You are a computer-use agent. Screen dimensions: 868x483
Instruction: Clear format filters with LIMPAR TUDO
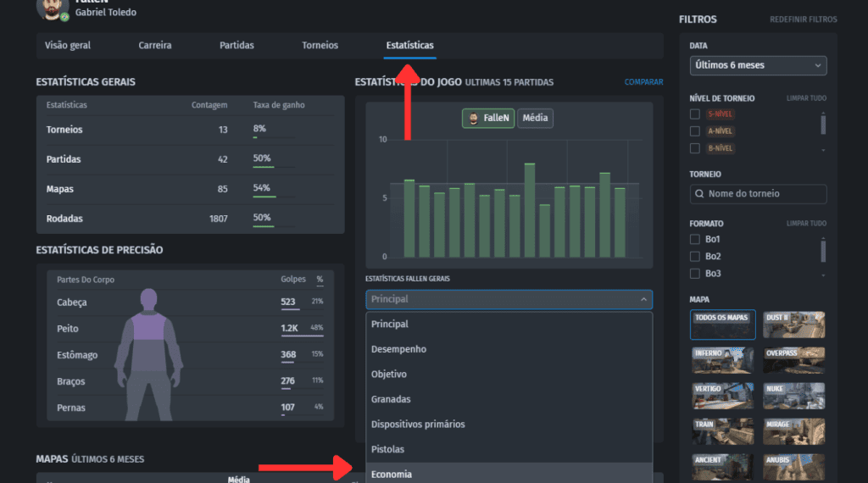[806, 224]
